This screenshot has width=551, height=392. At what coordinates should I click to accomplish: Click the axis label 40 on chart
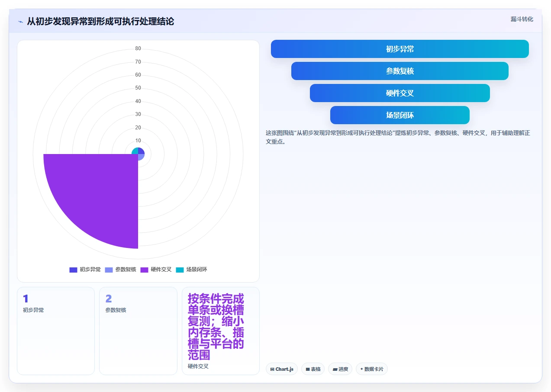click(x=138, y=101)
